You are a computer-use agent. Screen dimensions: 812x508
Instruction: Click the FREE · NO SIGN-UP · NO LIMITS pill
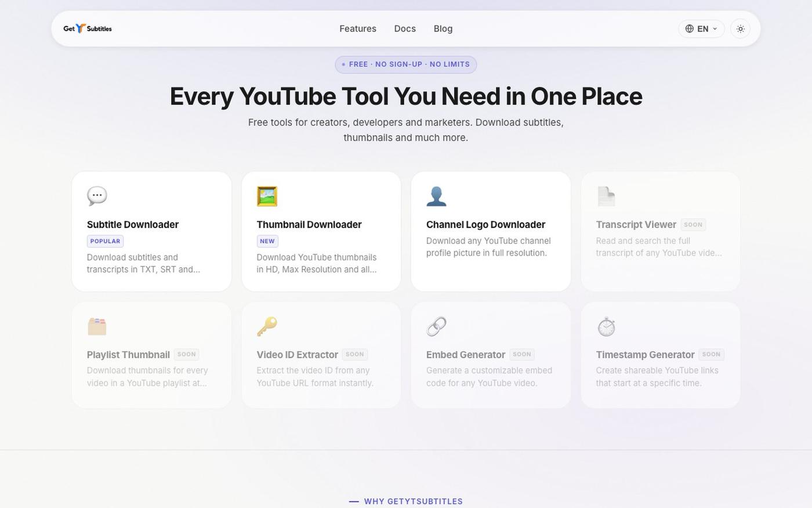pos(406,64)
